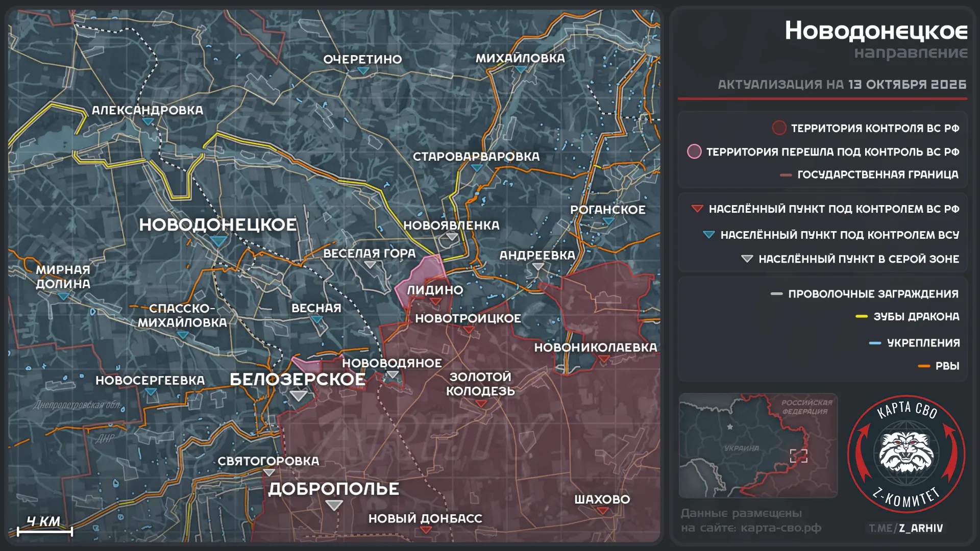Image resolution: width=980 pixels, height=551 pixels.
Task: Click the orange Рвы legend line
Action: [x=924, y=366]
